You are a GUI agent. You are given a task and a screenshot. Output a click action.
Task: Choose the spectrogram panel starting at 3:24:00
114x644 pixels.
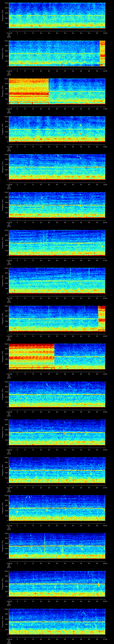57,394
